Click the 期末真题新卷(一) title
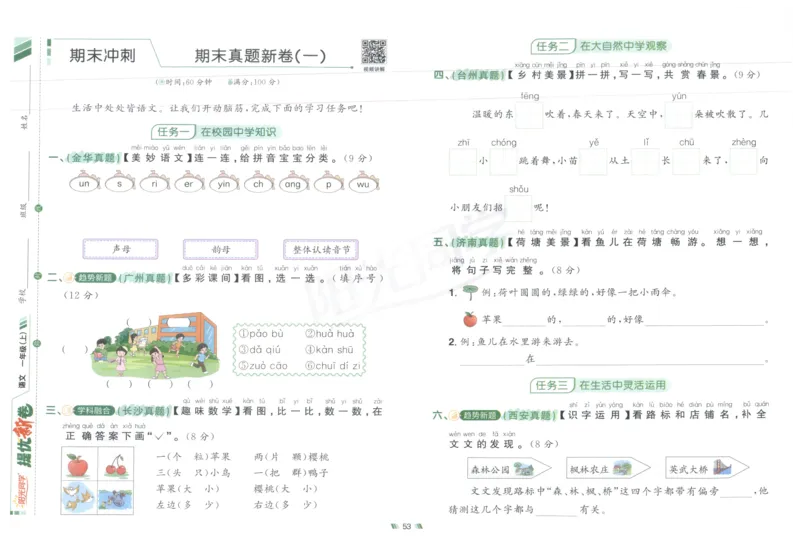The height and width of the screenshot is (559, 800). [x=260, y=56]
